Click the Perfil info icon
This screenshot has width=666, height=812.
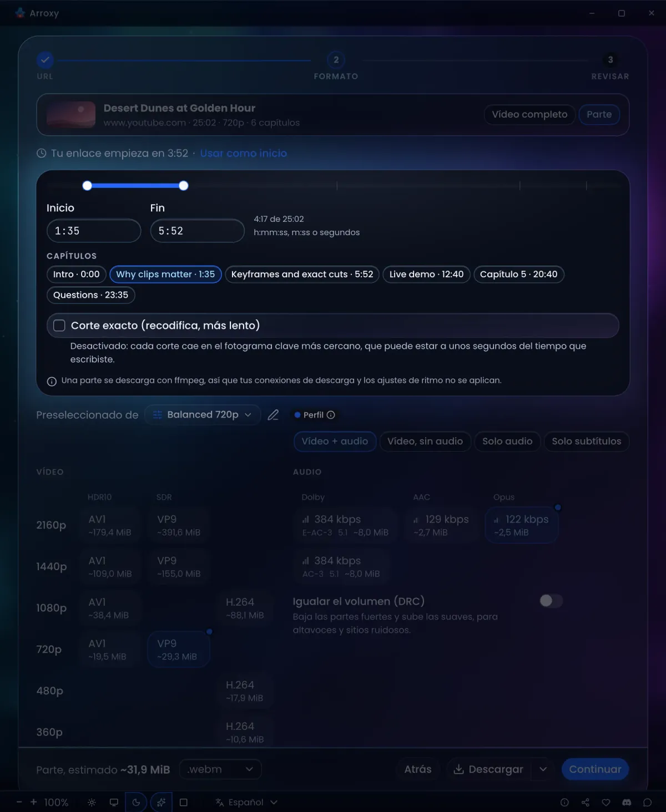(x=331, y=415)
